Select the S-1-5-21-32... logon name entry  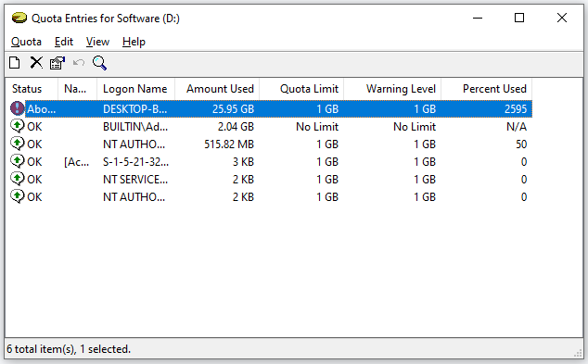pos(135,162)
